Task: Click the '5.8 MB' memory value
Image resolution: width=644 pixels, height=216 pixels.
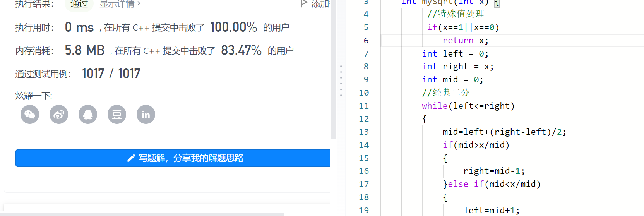Action: 84,50
